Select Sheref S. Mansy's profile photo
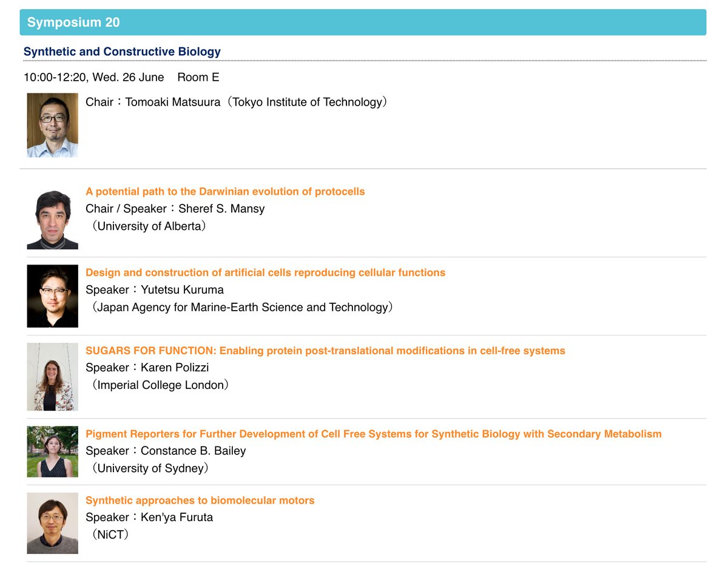This screenshot has height=566, width=728. pos(52,217)
